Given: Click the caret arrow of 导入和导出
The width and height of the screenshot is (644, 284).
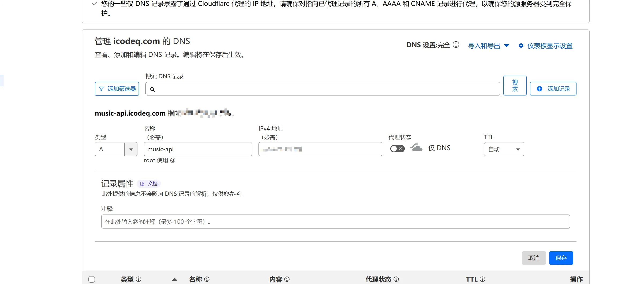Looking at the screenshot, I should [507, 46].
